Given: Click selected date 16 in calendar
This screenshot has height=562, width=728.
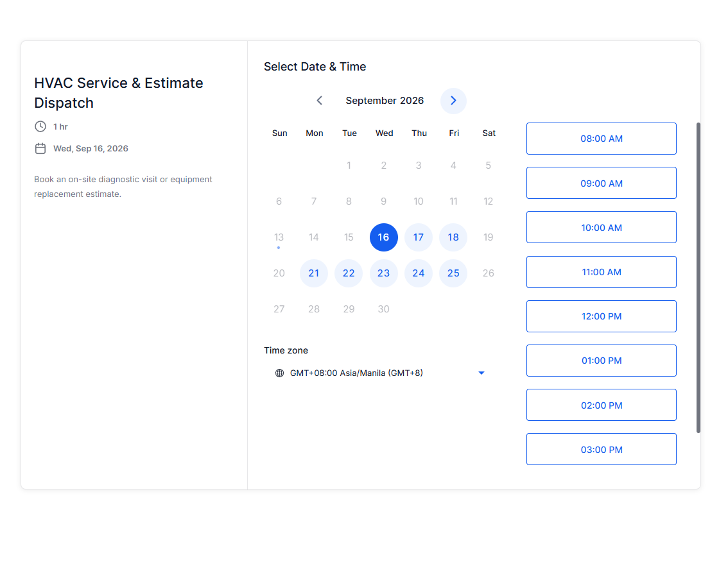Looking at the screenshot, I should click(x=383, y=237).
